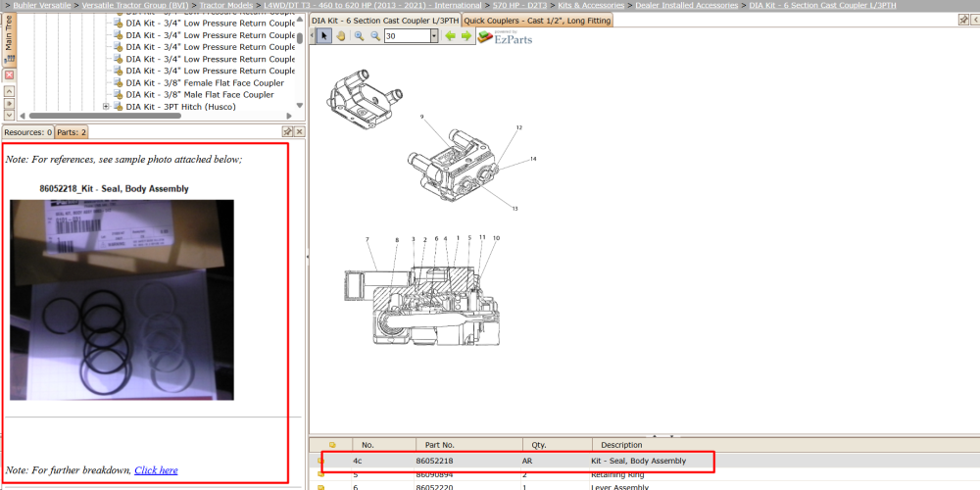
Task: Click the tree's horizontal scrollbar thumb
Action: click(105, 116)
